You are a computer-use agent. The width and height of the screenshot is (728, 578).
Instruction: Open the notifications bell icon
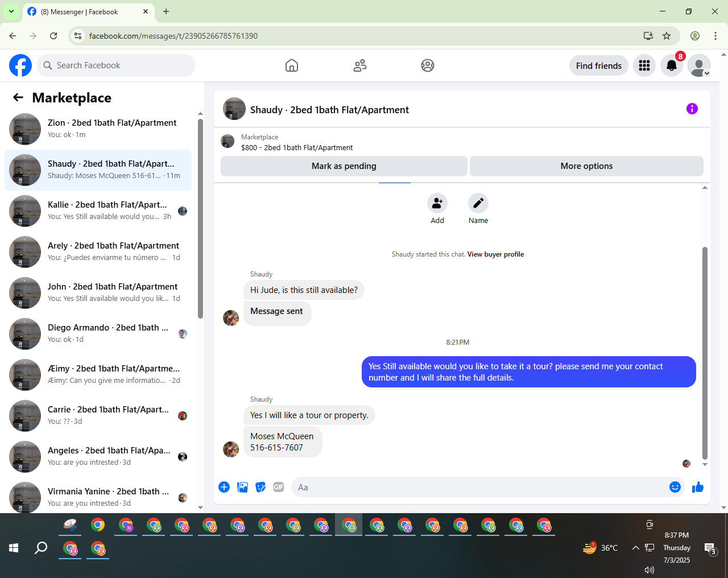click(x=672, y=65)
